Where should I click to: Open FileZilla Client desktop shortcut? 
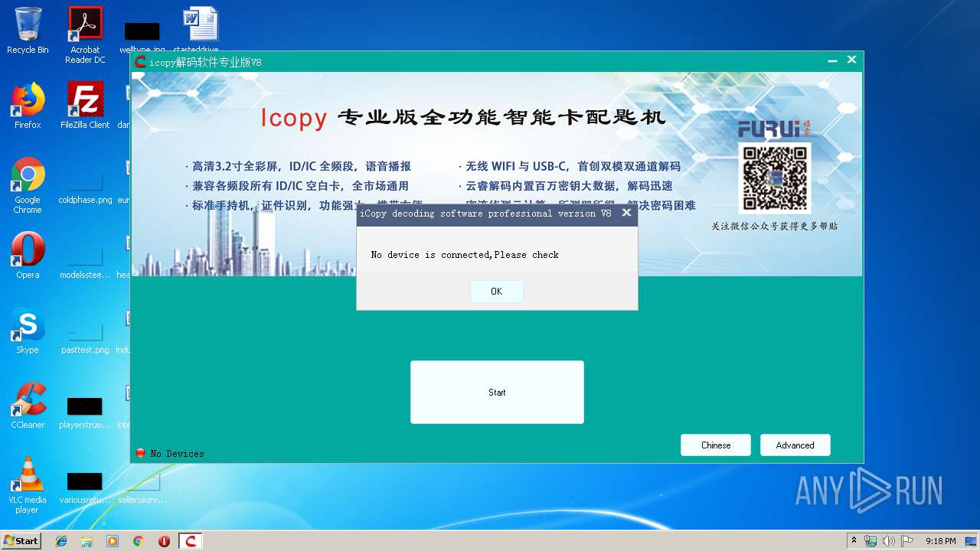coord(85,106)
